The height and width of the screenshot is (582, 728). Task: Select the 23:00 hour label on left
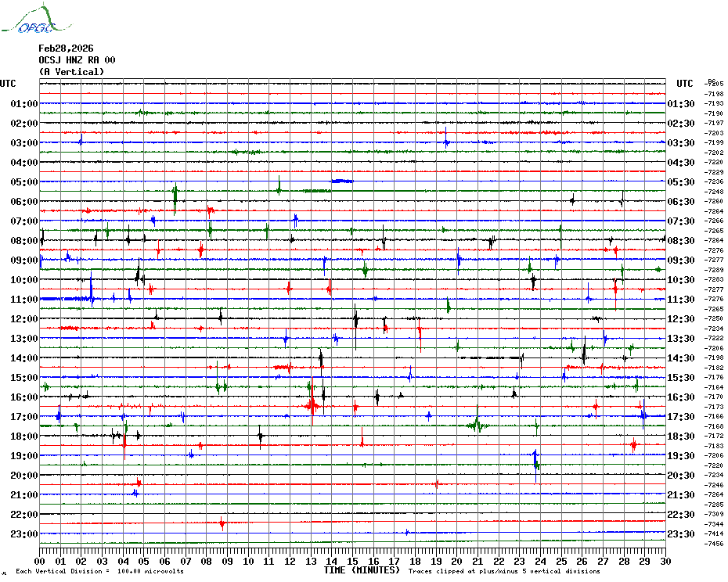24,534
